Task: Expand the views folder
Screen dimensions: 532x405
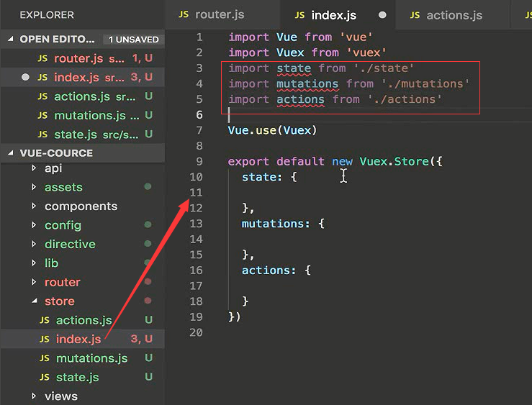Action: (34, 396)
